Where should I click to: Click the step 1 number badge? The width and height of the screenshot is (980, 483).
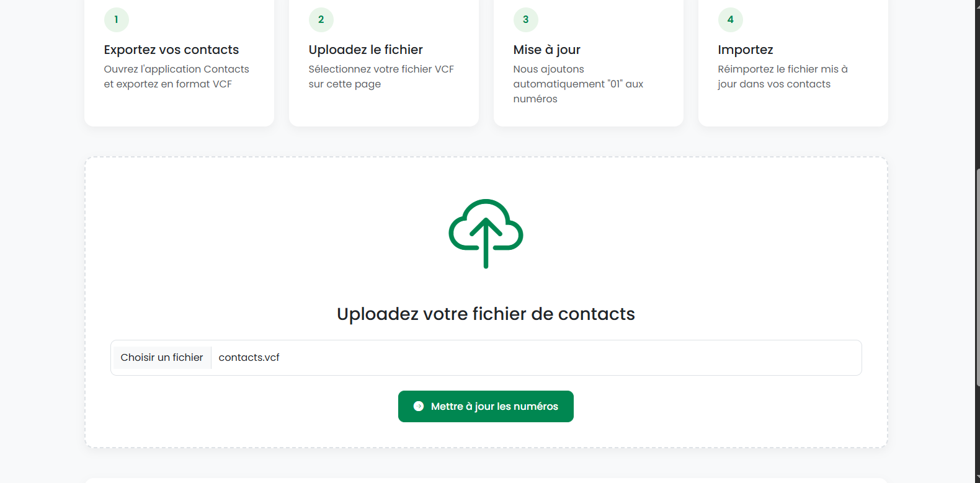pos(116,20)
